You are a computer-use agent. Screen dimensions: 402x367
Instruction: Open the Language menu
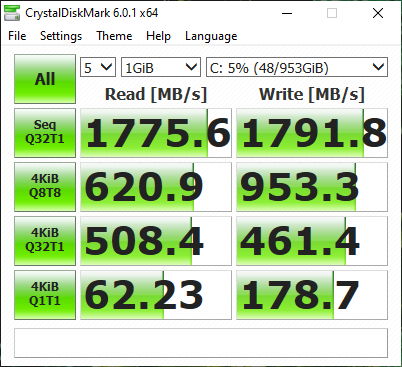[211, 36]
